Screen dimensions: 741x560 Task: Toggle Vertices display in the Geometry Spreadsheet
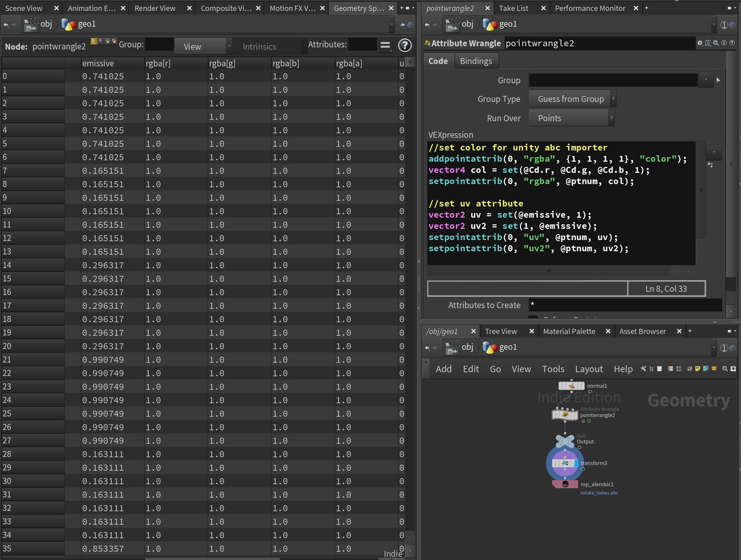click(x=100, y=41)
